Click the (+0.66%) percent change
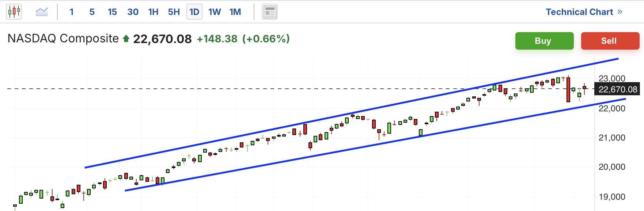This screenshot has width=644, height=211. click(266, 39)
